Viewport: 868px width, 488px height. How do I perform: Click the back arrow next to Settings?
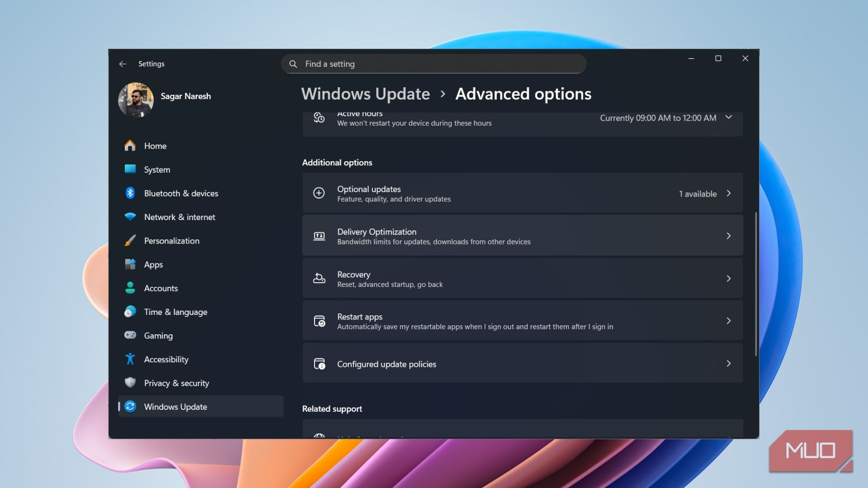pos(123,64)
